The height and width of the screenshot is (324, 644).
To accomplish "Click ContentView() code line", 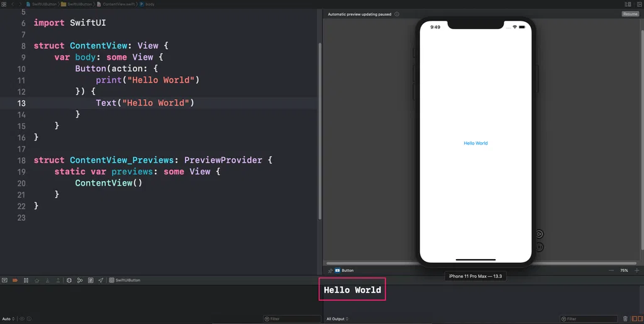I will pyautogui.click(x=109, y=183).
